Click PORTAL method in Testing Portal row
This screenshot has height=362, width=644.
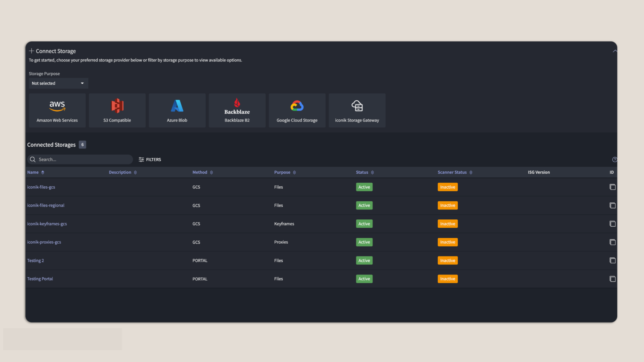point(200,279)
